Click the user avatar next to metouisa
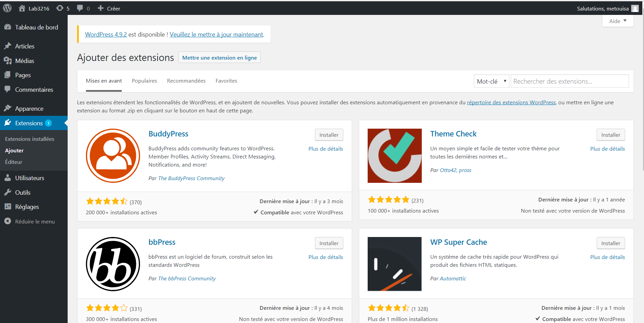The height and width of the screenshot is (323, 644). pos(635,8)
